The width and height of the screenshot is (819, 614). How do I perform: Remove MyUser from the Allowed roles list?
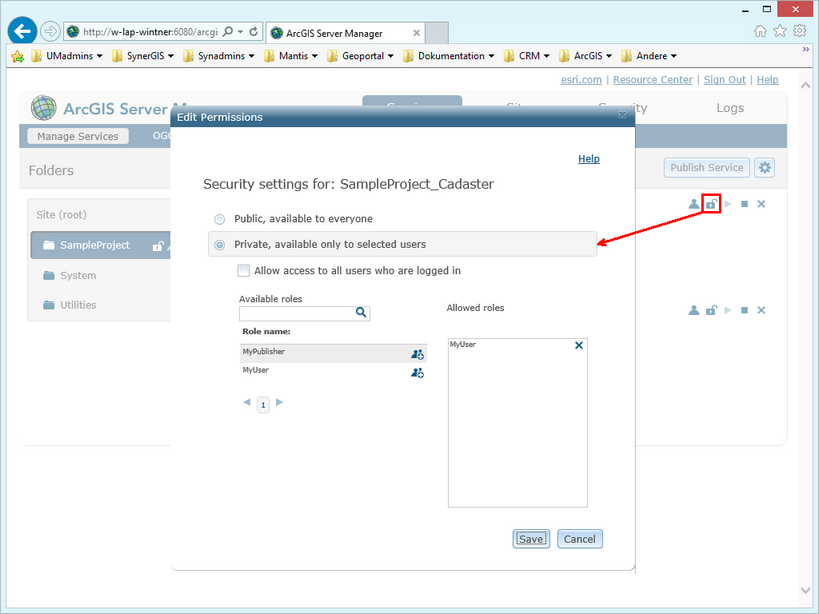(x=578, y=344)
